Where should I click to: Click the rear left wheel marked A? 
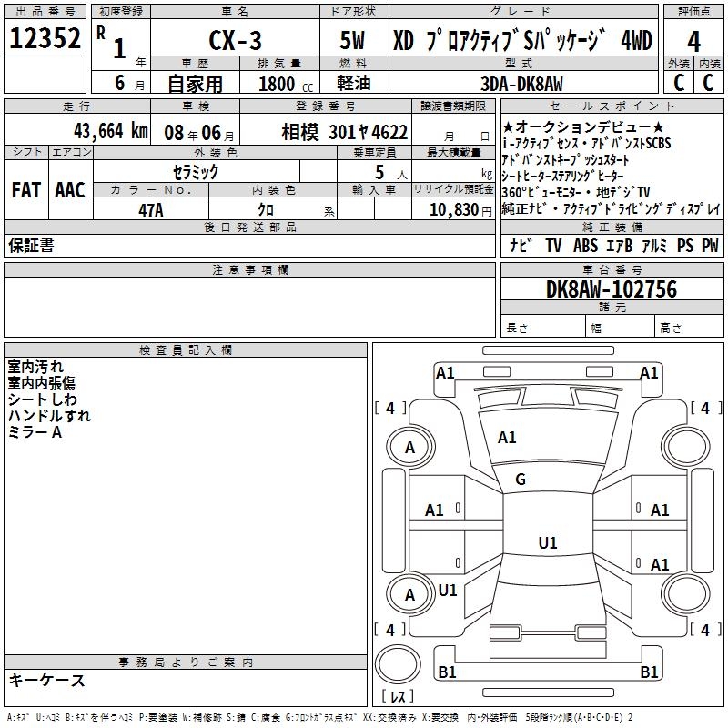pyautogui.click(x=410, y=594)
